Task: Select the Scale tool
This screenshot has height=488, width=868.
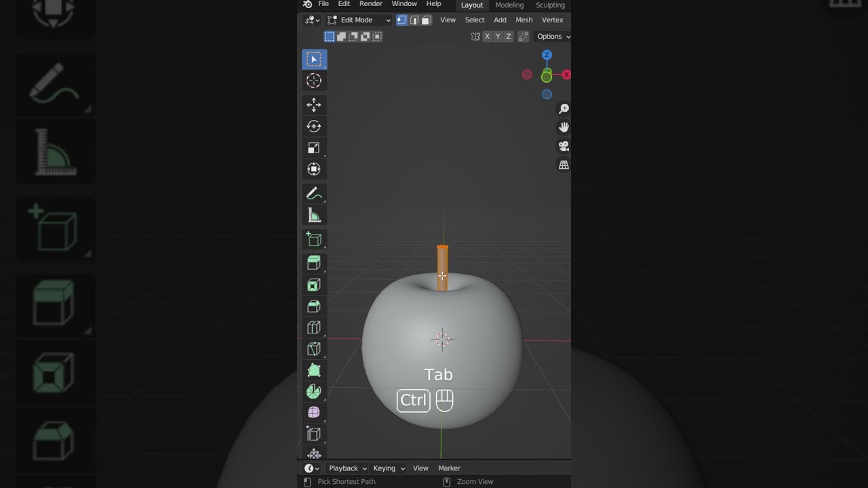Action: 314,148
